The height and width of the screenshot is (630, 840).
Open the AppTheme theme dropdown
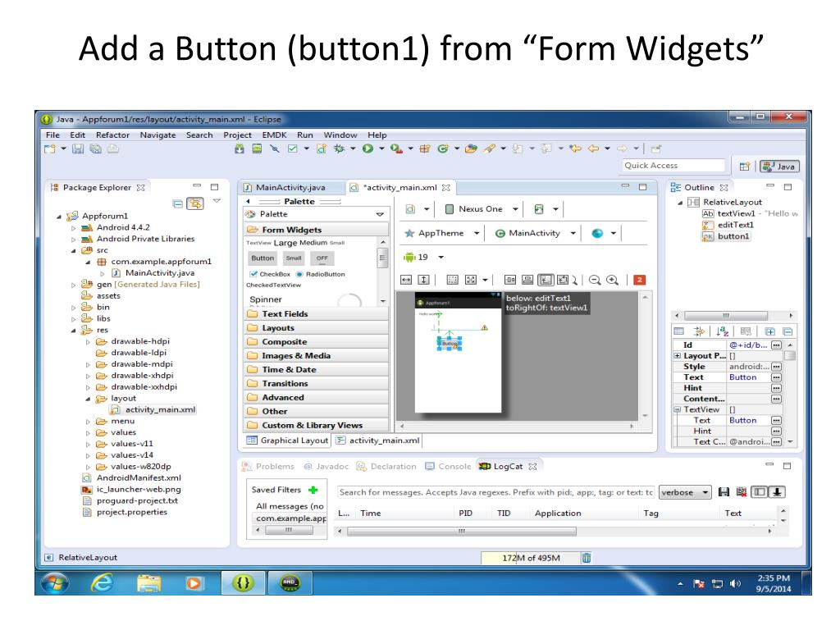click(x=442, y=233)
